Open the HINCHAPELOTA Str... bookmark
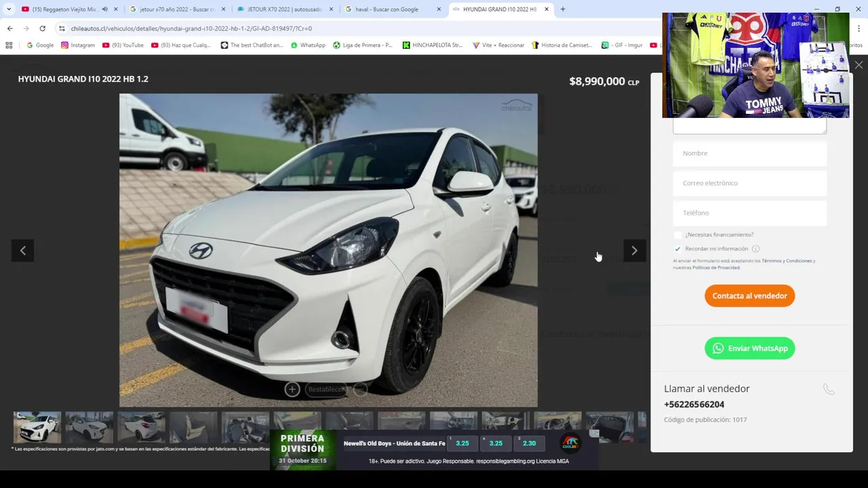868x488 pixels. (433, 45)
